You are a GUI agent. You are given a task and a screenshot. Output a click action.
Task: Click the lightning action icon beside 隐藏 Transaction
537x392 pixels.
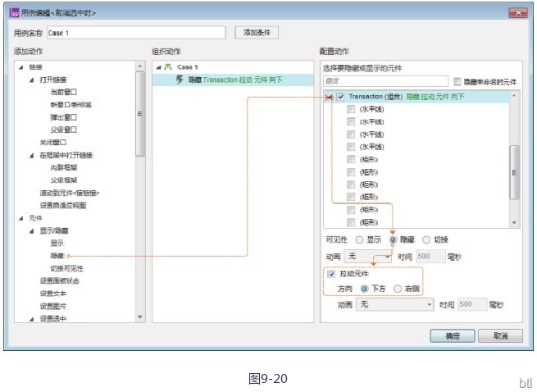[x=180, y=80]
